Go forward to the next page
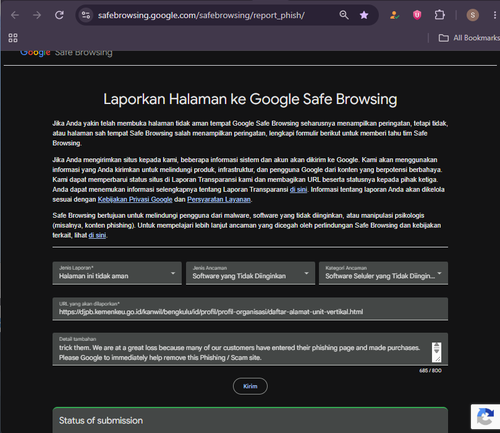500x433 pixels. (x=37, y=15)
